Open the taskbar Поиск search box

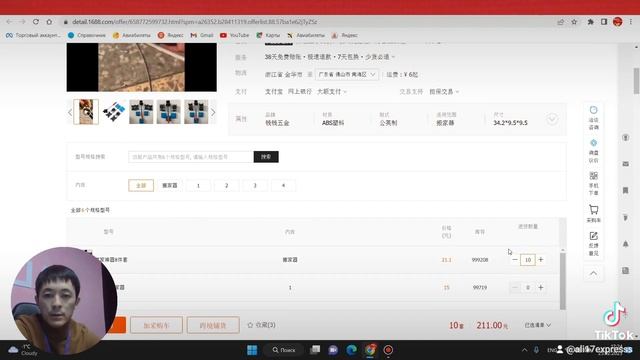284,350
